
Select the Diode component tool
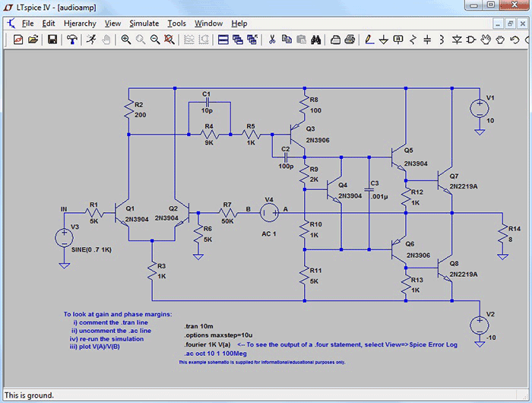pyautogui.click(x=457, y=40)
